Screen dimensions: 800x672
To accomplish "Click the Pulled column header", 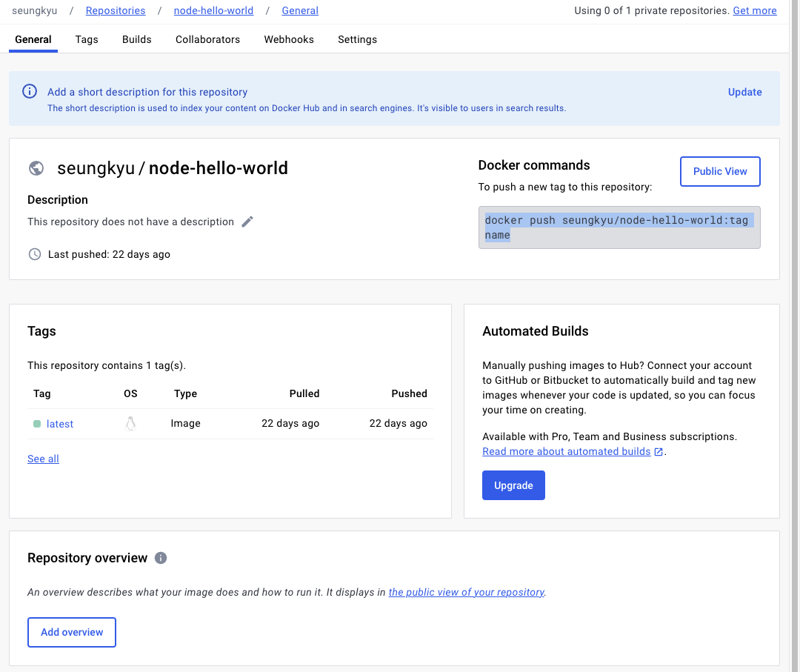I will tap(304, 393).
